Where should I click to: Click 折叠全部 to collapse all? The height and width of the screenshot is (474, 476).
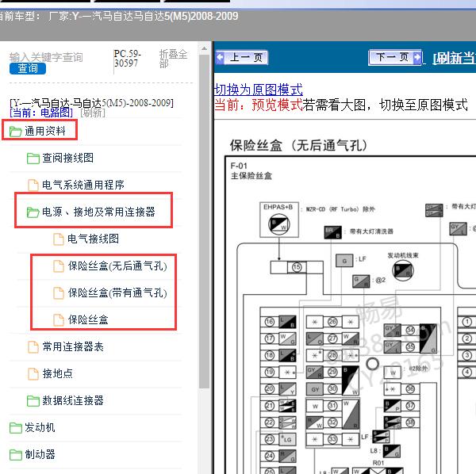click(173, 59)
